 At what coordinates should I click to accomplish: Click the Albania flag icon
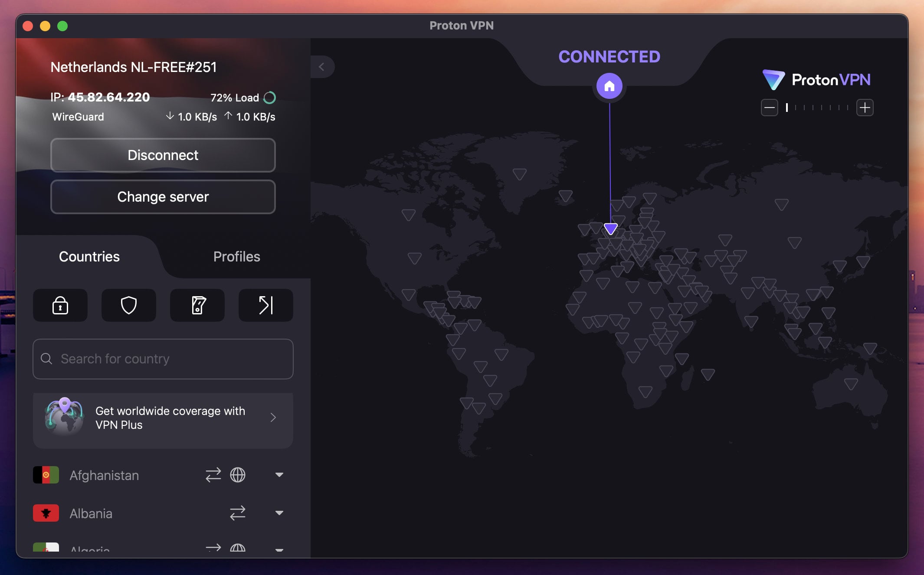tap(46, 513)
